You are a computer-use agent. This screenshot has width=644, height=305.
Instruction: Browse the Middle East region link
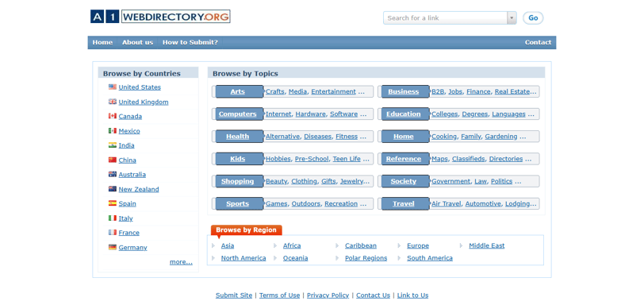tap(487, 245)
